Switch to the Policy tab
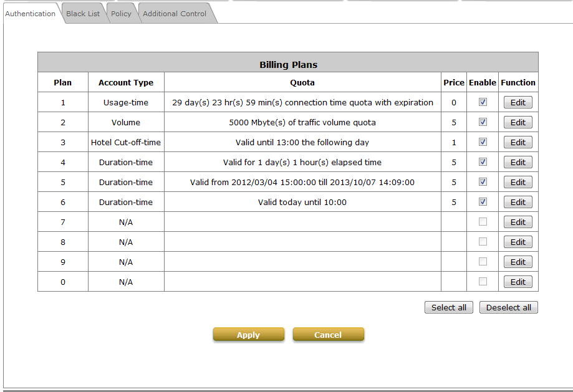 [121, 14]
